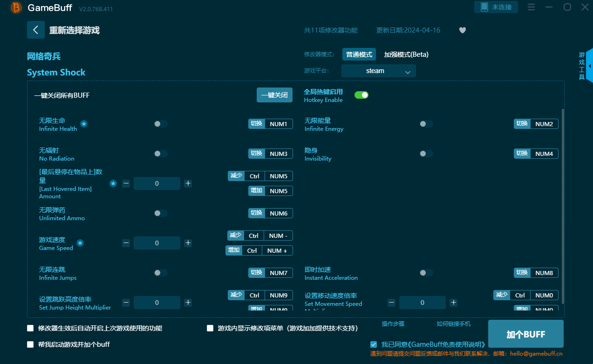Go back with the arrow button
Screen dimensions: 593x364
36,30
